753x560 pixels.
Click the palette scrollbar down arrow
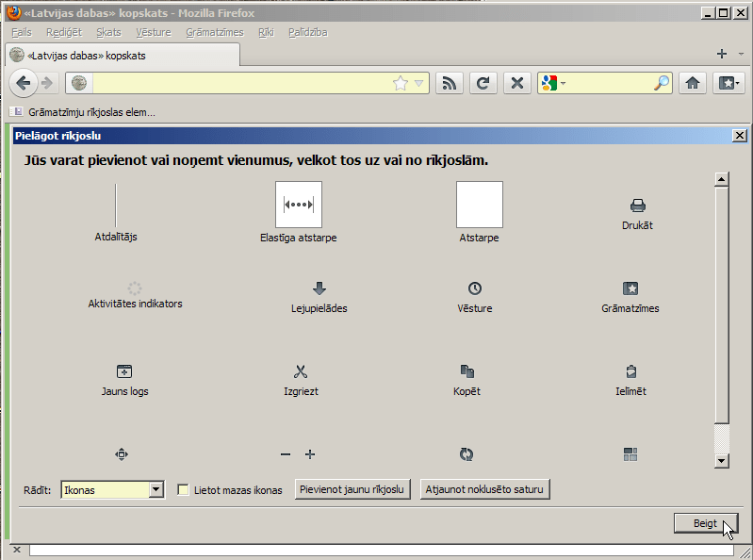point(721,461)
